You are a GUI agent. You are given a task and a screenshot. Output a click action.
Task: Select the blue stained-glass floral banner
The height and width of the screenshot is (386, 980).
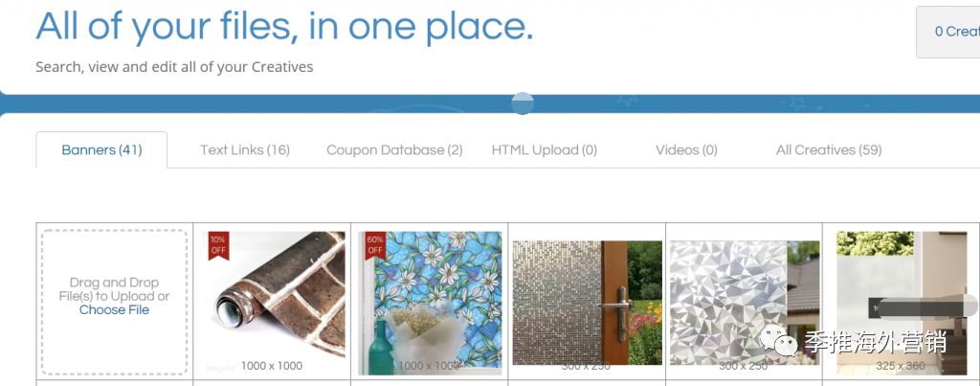point(430,302)
